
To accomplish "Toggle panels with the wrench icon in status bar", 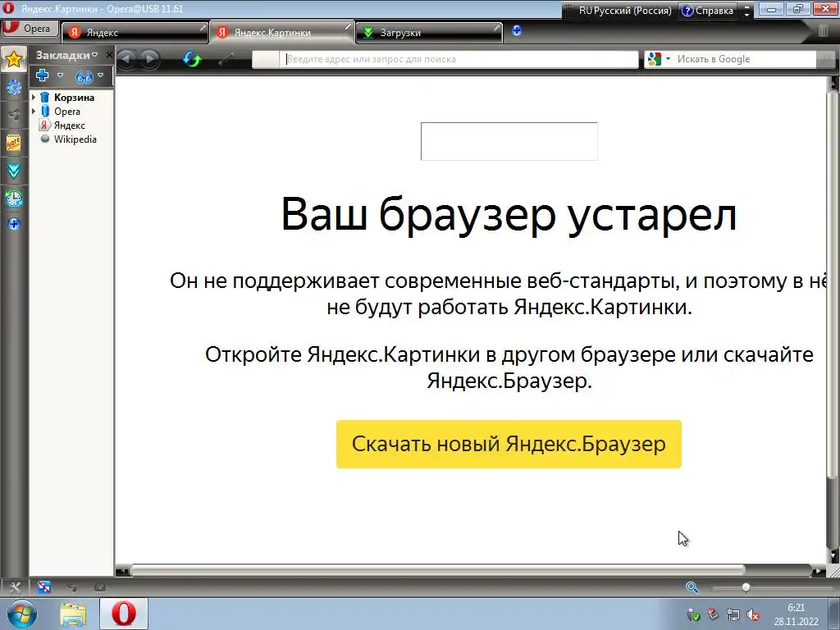I will [x=15, y=587].
